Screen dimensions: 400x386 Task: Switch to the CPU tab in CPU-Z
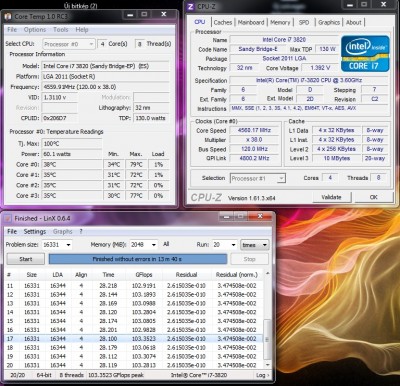[x=200, y=22]
